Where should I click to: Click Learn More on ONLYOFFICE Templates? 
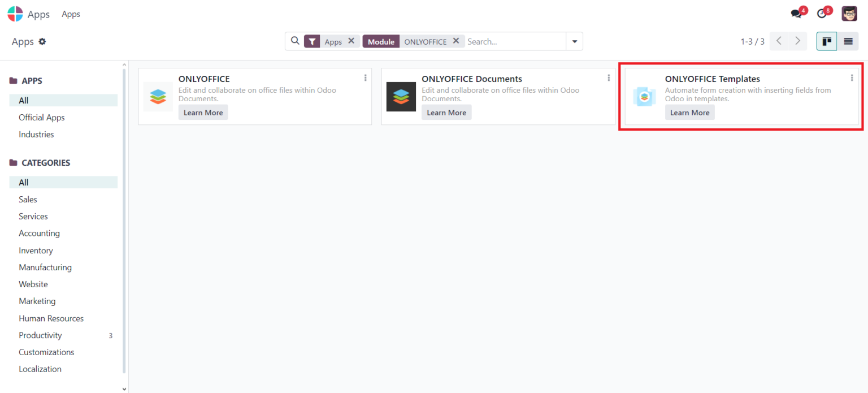tap(689, 112)
